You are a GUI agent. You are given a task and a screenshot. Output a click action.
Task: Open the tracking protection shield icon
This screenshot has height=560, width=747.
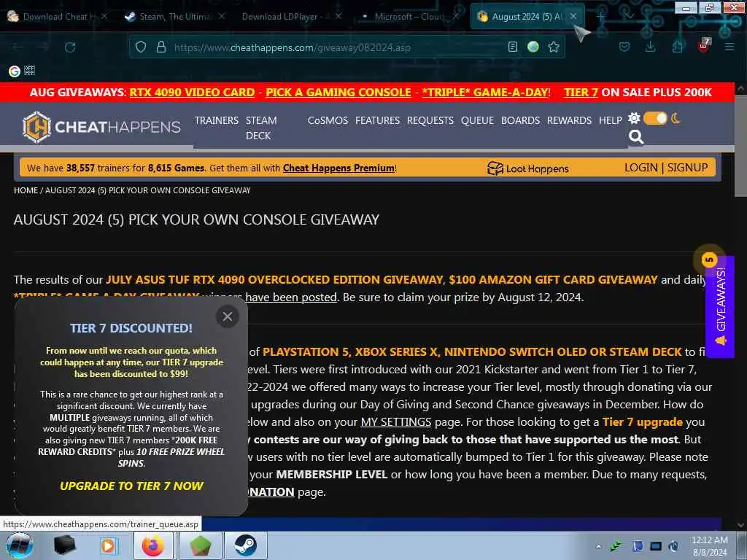coord(141,47)
